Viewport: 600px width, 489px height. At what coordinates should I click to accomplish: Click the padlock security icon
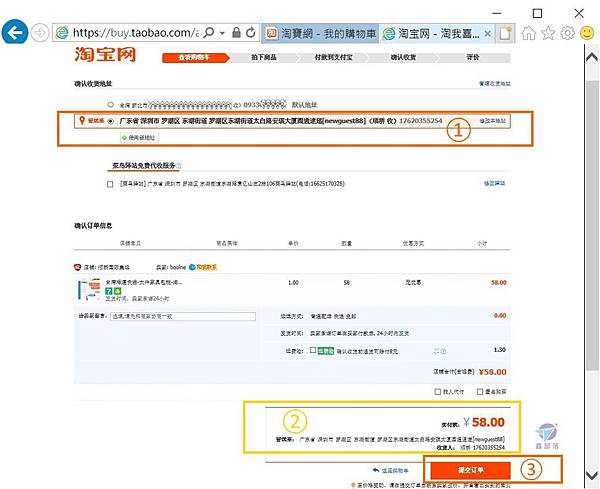(236, 33)
